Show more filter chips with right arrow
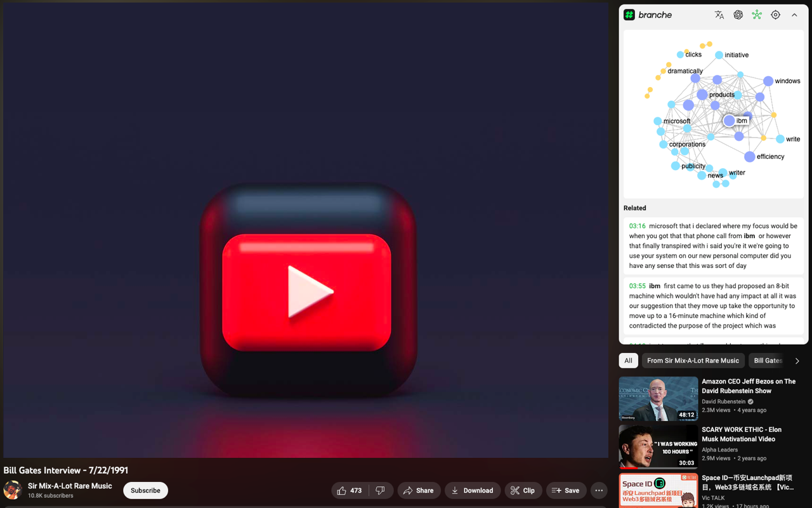Image resolution: width=812 pixels, height=508 pixels. coord(797,361)
